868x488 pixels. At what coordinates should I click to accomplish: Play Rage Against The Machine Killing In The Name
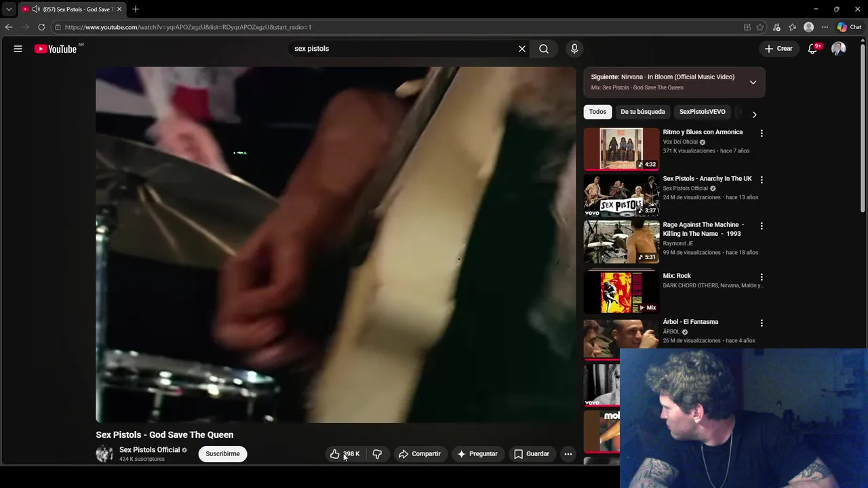621,241
